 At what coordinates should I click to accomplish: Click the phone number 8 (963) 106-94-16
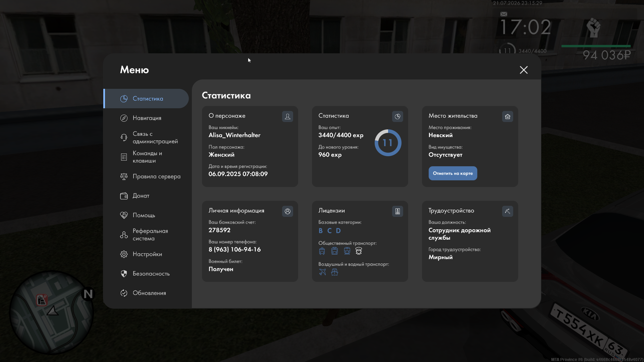[234, 249]
